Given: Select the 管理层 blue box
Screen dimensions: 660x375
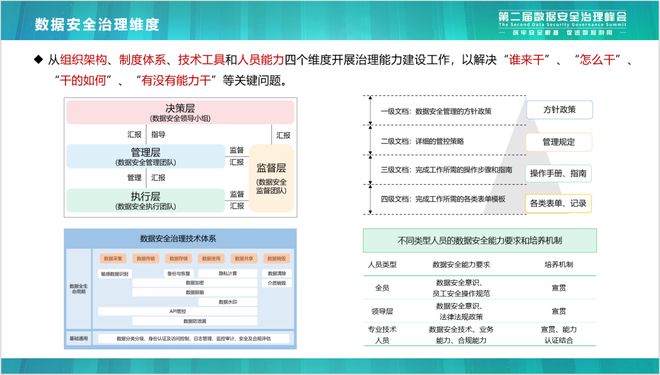Looking at the screenshot, I should 146,156.
